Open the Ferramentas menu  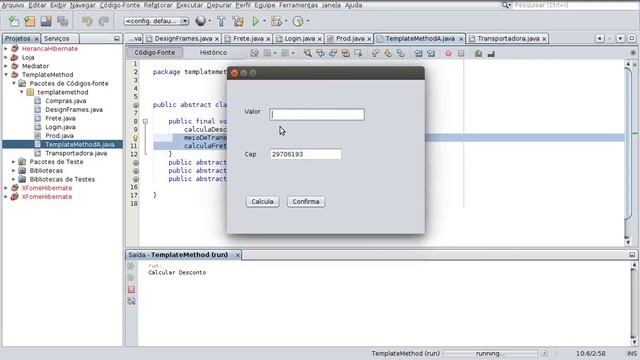pyautogui.click(x=298, y=5)
